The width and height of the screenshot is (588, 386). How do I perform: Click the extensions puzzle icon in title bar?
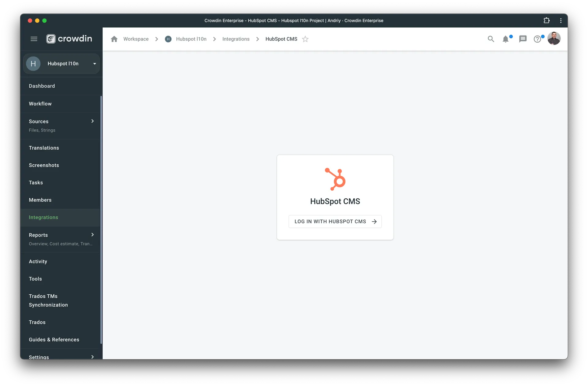[547, 21]
